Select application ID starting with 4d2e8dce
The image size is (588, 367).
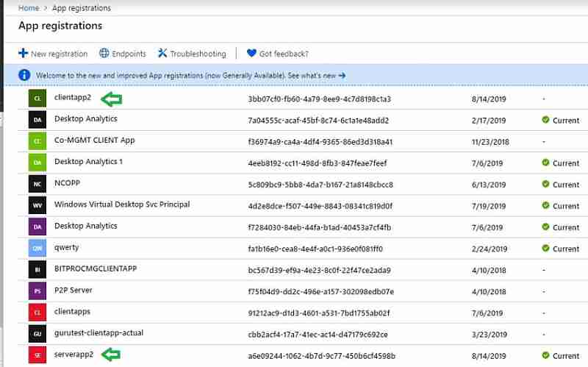320,206
